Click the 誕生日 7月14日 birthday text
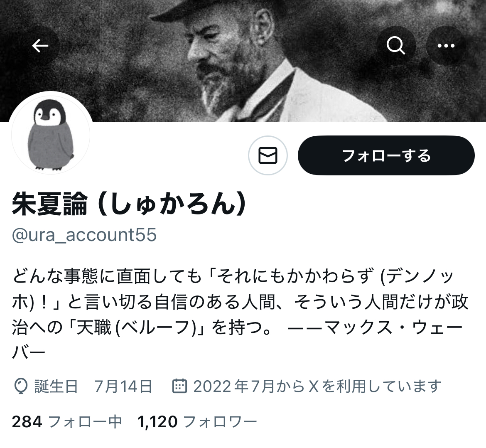 [93, 386]
